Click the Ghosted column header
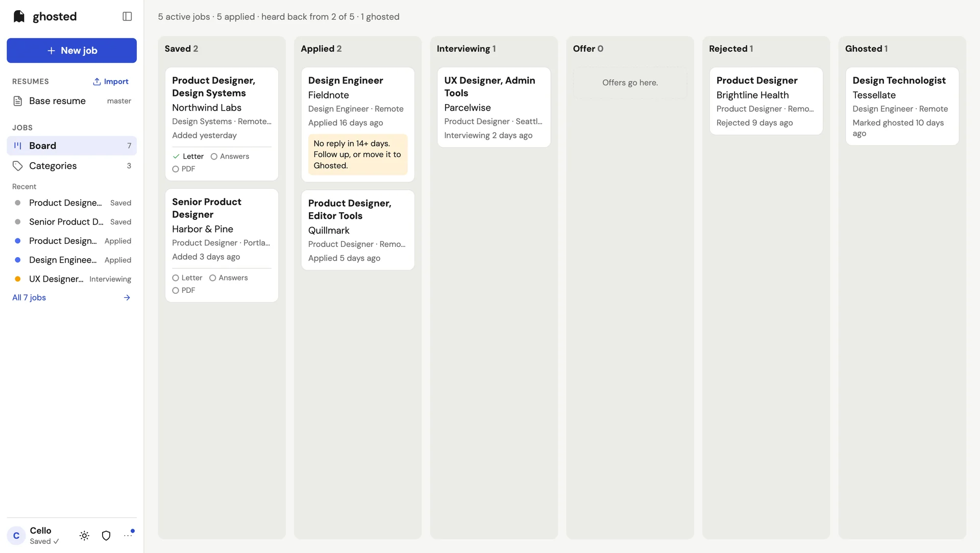Screen dimensions: 980x553 pyautogui.click(x=866, y=48)
